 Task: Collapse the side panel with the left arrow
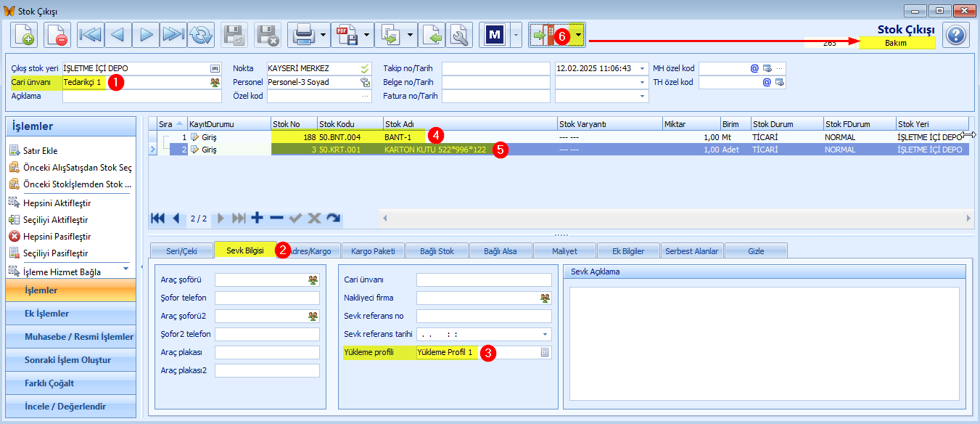(142, 266)
